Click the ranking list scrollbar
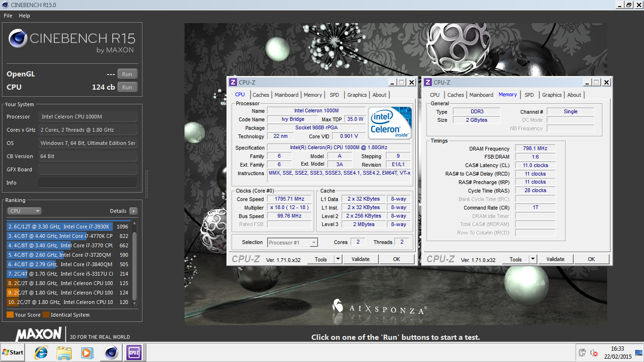Image resolution: width=644 pixels, height=362 pixels. point(134,263)
